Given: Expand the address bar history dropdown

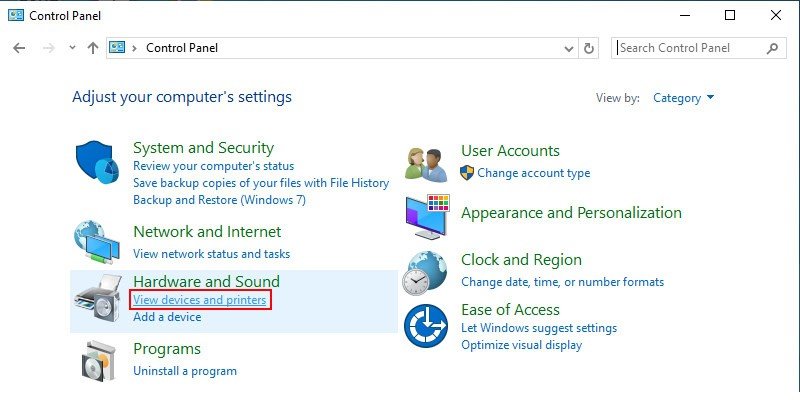Looking at the screenshot, I should (x=570, y=48).
